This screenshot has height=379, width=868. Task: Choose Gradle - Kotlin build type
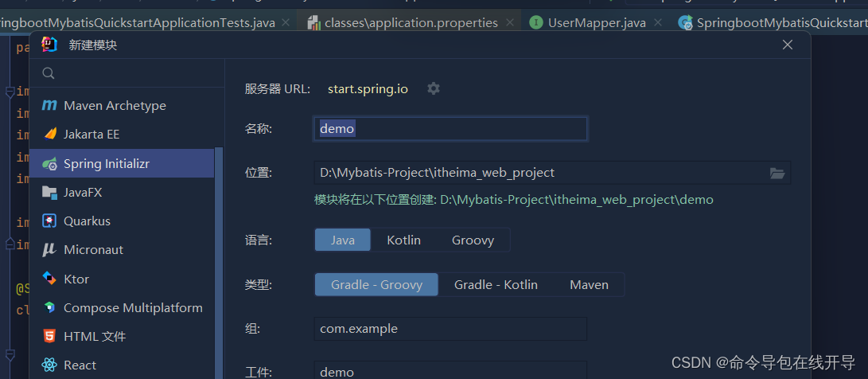496,285
